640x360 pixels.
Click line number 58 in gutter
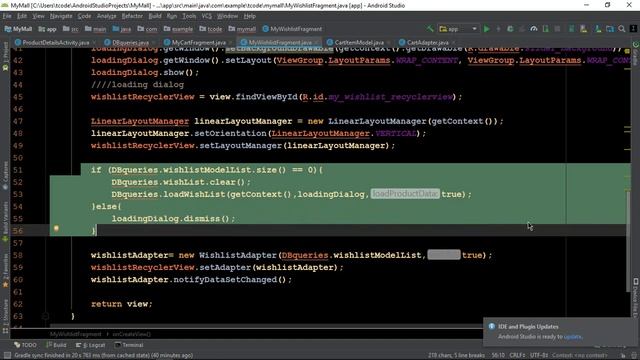click(18, 255)
